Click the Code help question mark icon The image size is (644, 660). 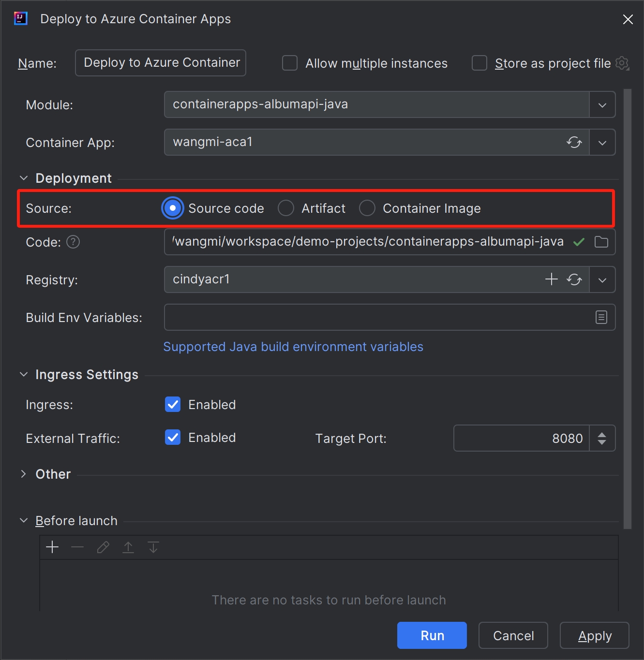click(x=73, y=242)
